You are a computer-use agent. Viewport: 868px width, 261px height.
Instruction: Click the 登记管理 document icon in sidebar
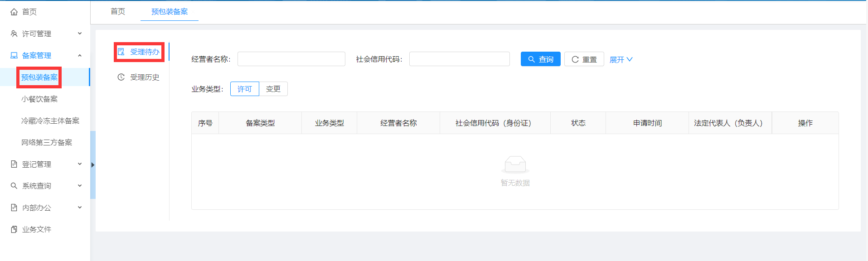(14, 164)
